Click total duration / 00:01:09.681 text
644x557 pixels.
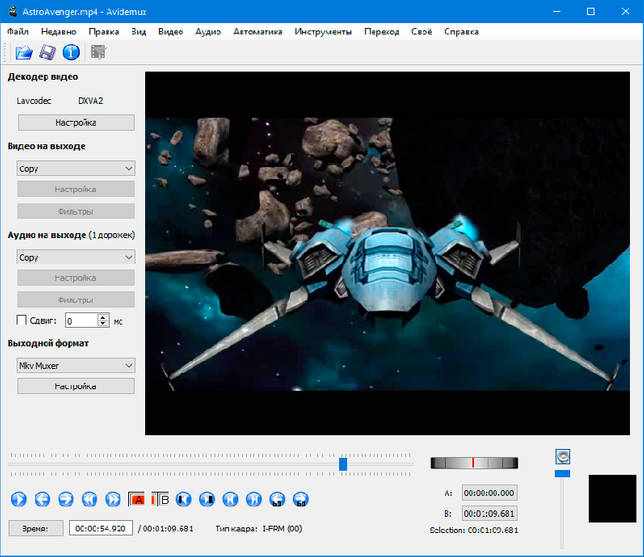(166, 528)
